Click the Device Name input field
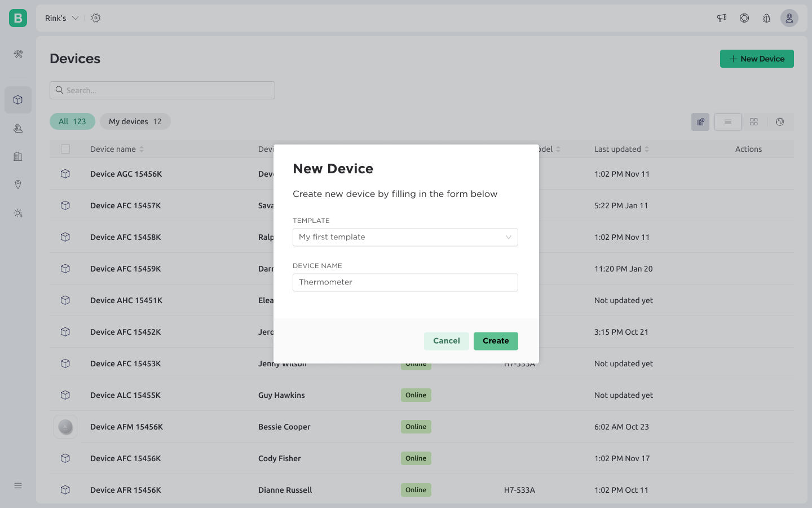The image size is (812, 508). [x=405, y=282]
